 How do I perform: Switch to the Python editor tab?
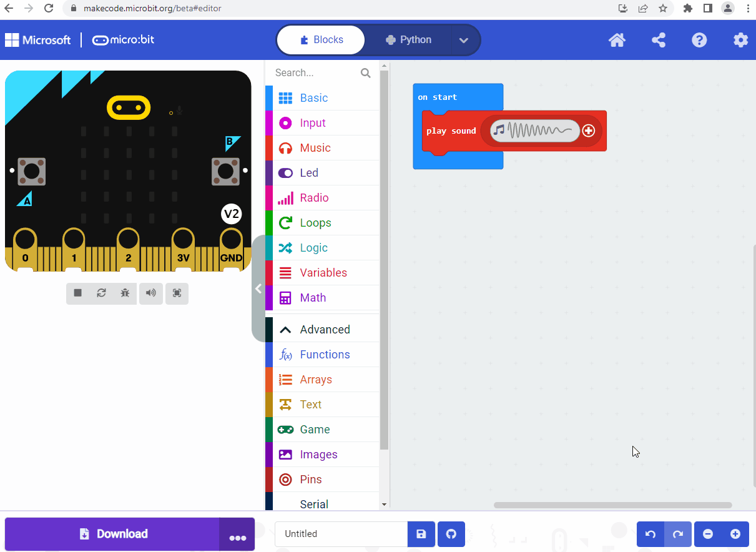pyautogui.click(x=409, y=39)
